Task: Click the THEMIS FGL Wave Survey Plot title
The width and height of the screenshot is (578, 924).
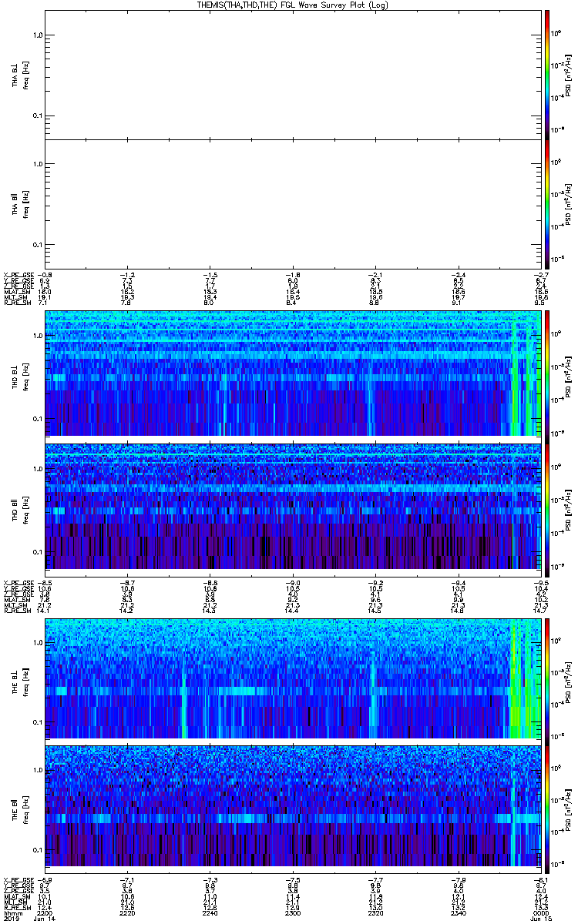Action: [293, 5]
